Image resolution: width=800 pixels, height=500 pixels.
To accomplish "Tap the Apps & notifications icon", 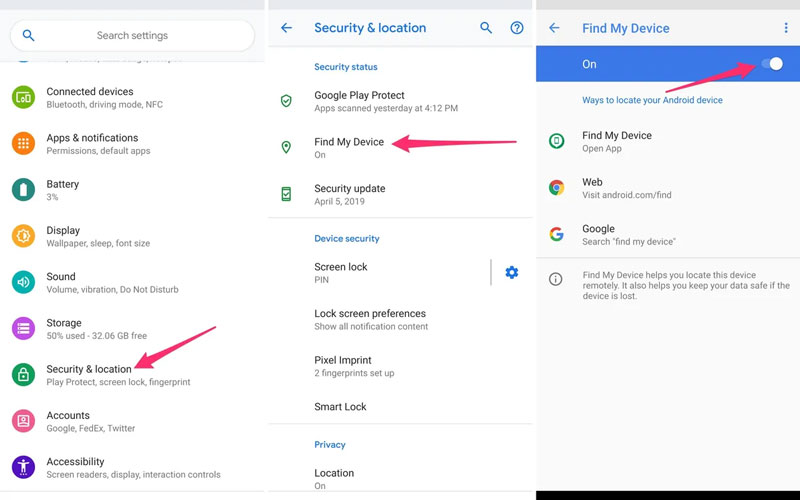I will point(23,144).
